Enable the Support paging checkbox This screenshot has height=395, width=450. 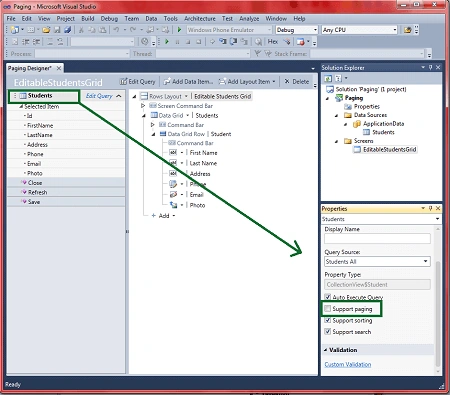pos(328,309)
